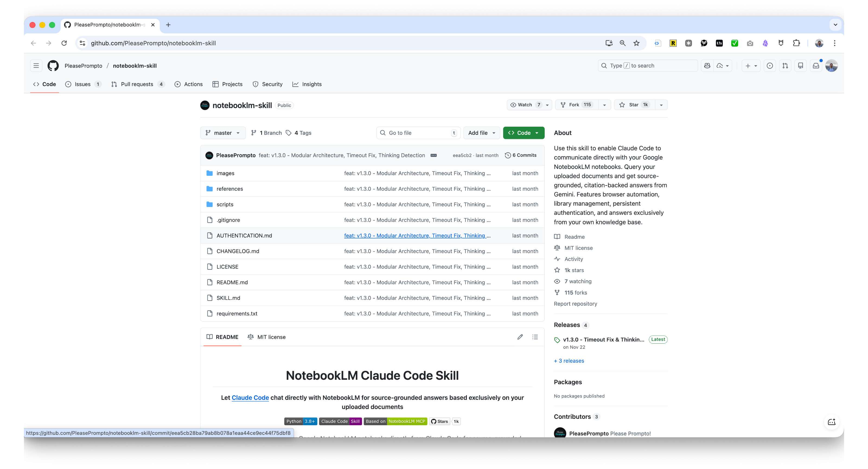Open the Copilot chat icon in header
Image resolution: width=868 pixels, height=469 pixels.
707,66
